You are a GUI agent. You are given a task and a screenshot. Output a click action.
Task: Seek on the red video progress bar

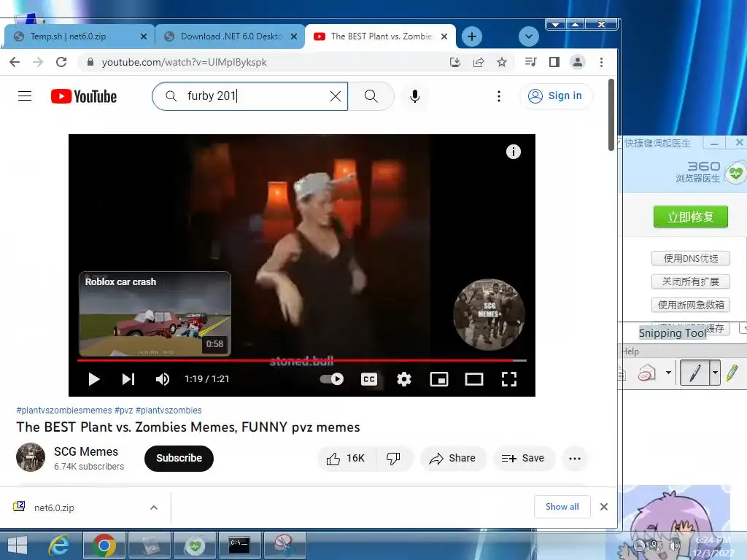302,360
